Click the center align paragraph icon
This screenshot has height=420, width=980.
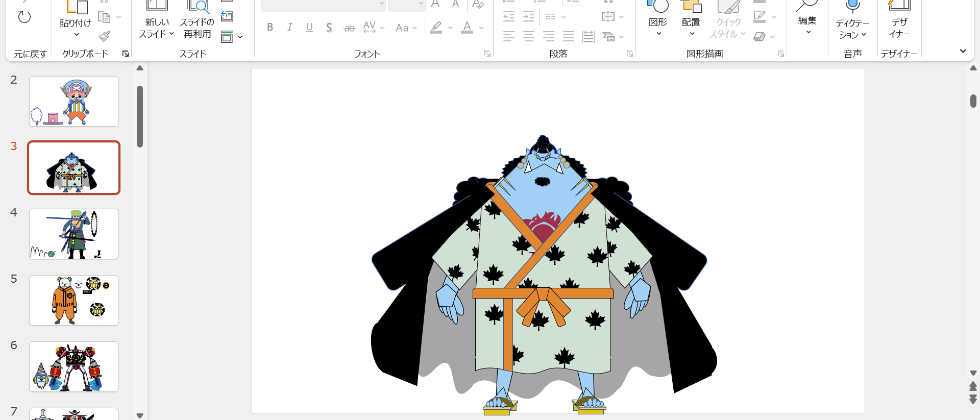tap(529, 36)
